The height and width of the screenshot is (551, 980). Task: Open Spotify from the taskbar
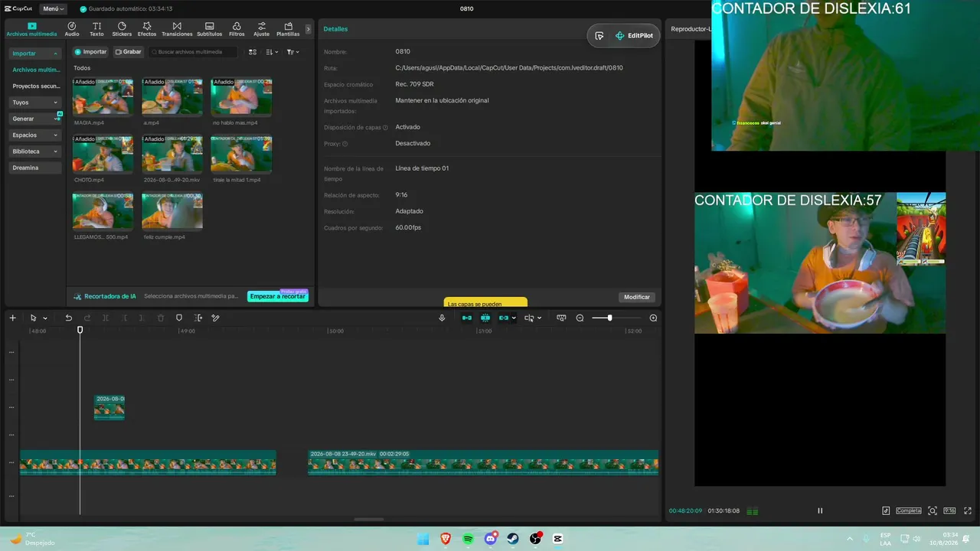tap(468, 539)
